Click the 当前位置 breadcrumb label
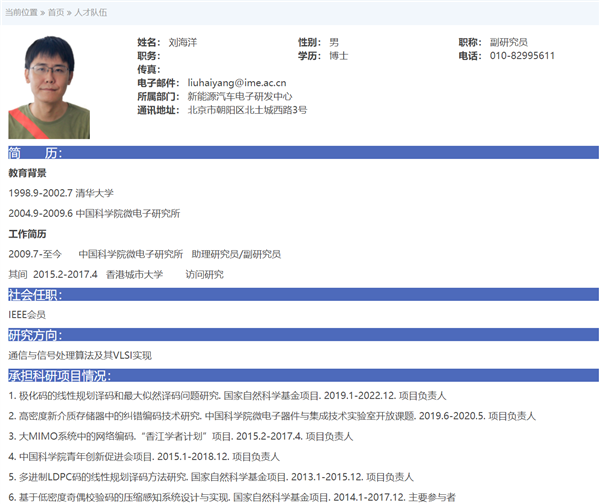Image resolution: width=600 pixels, height=504 pixels. [21, 13]
